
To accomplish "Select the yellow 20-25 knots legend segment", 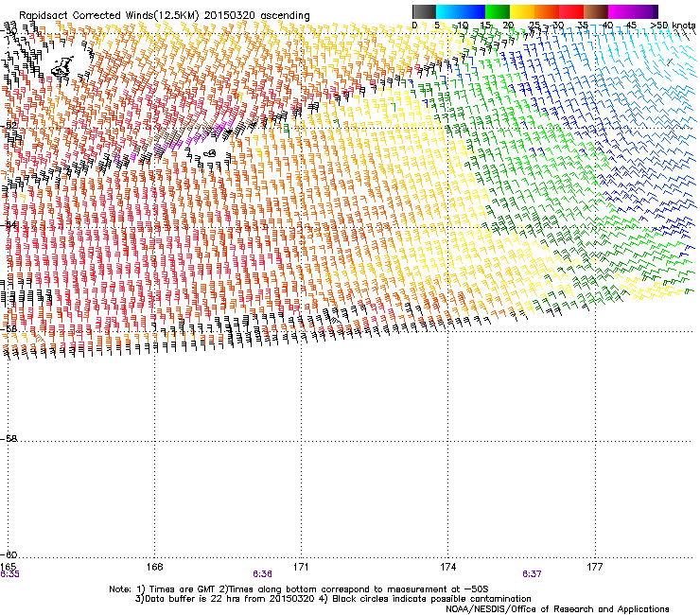I will tap(522, 11).
